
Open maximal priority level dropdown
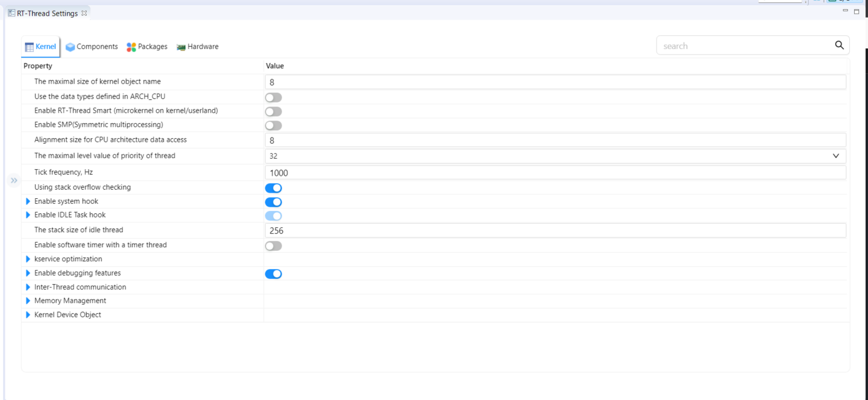(x=836, y=156)
